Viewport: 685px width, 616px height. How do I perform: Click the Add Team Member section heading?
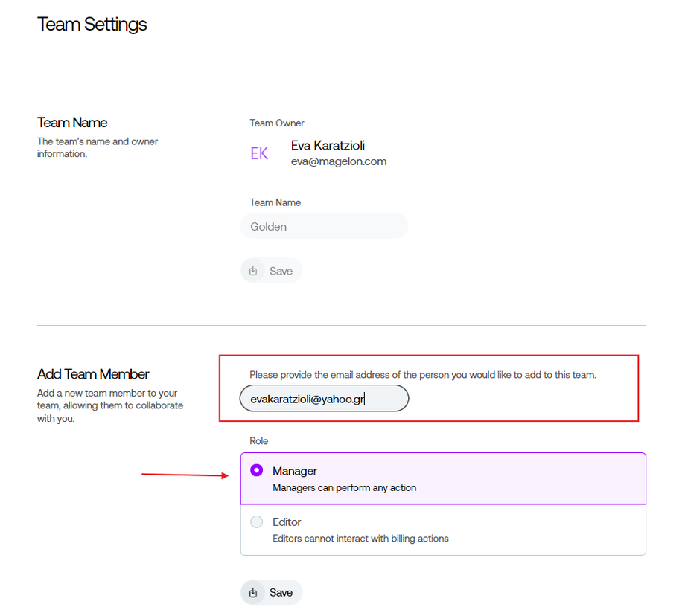click(x=93, y=374)
